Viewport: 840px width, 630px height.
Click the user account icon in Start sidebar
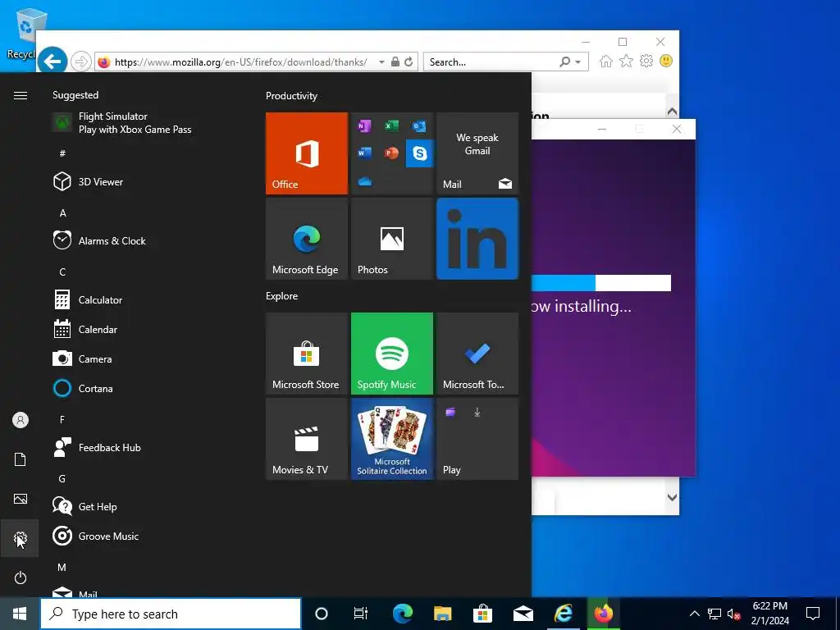pos(20,420)
